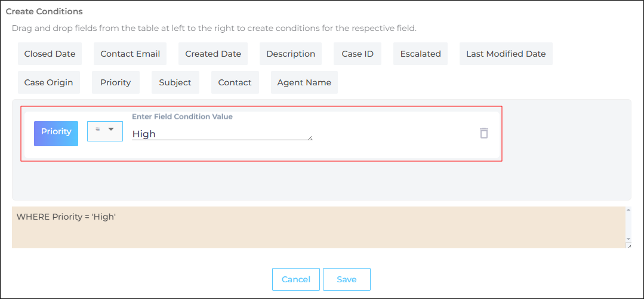The image size is (644, 299).
Task: Click the gray Priority field chip
Action: [x=116, y=82]
